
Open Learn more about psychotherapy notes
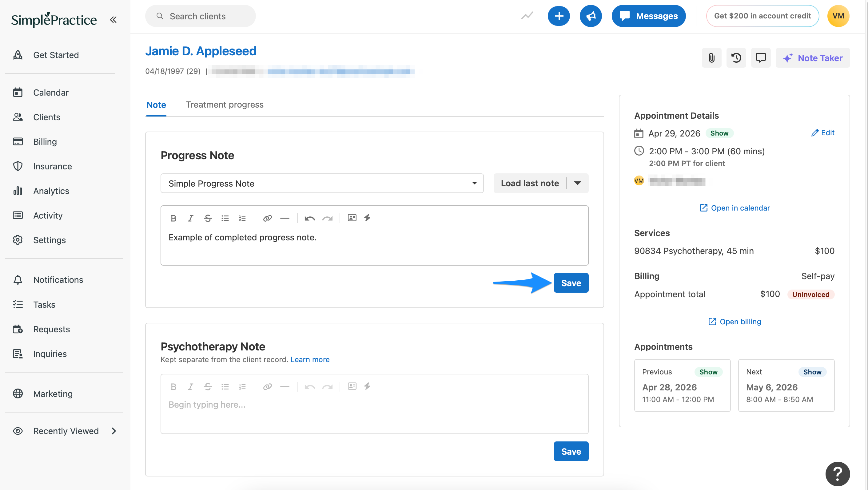[310, 359]
